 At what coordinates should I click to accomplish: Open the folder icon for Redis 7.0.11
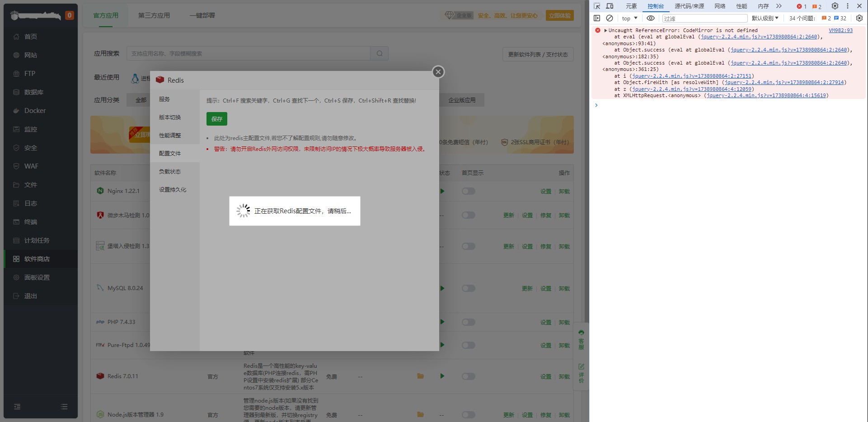[x=420, y=376]
